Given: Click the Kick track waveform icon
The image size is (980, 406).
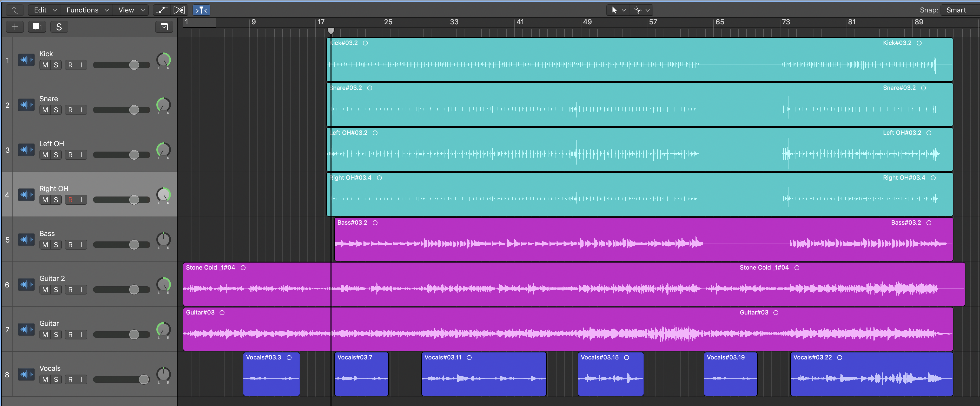Looking at the screenshot, I should (x=26, y=60).
